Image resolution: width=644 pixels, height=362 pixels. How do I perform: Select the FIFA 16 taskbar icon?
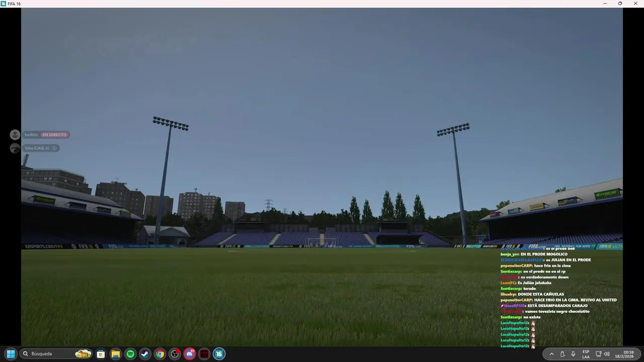(219, 354)
